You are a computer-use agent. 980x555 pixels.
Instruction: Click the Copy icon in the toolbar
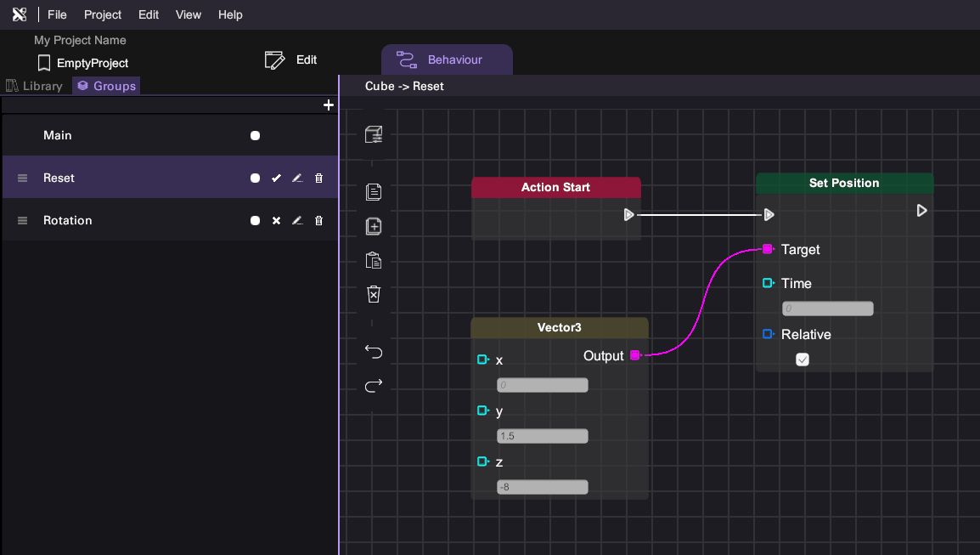[x=374, y=192]
